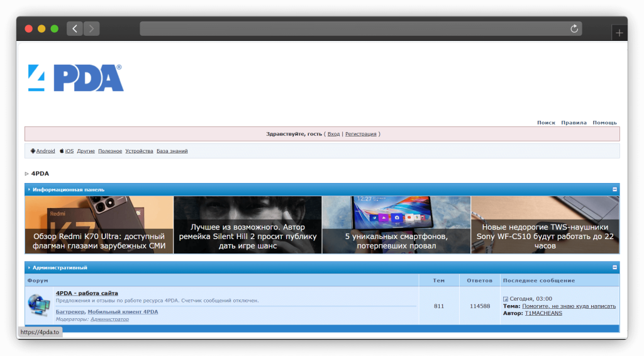Open the T1MACHEANS author profile
Image resolution: width=644 pixels, height=356 pixels.
click(x=543, y=313)
